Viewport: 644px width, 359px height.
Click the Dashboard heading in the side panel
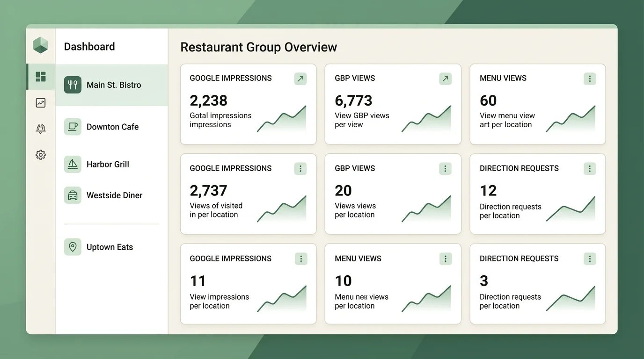89,47
